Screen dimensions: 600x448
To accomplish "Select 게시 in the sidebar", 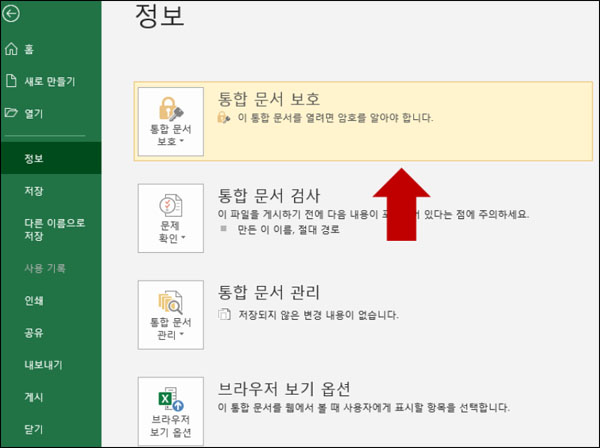I will coord(34,397).
